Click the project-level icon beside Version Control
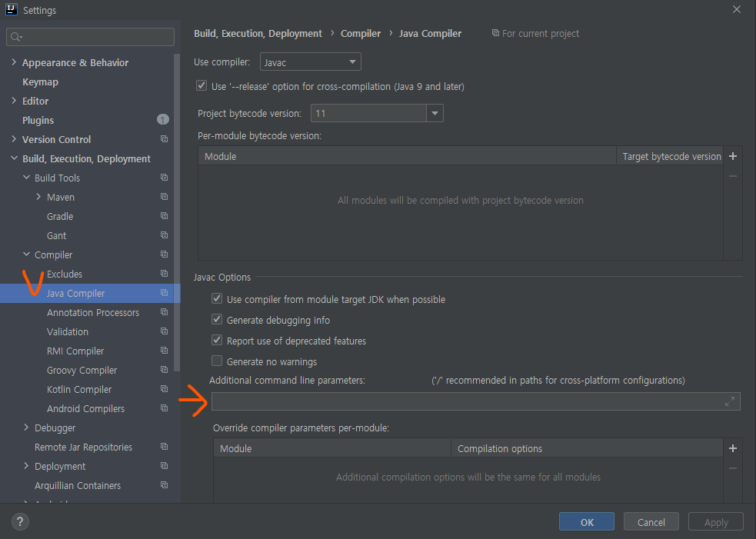 pos(164,139)
